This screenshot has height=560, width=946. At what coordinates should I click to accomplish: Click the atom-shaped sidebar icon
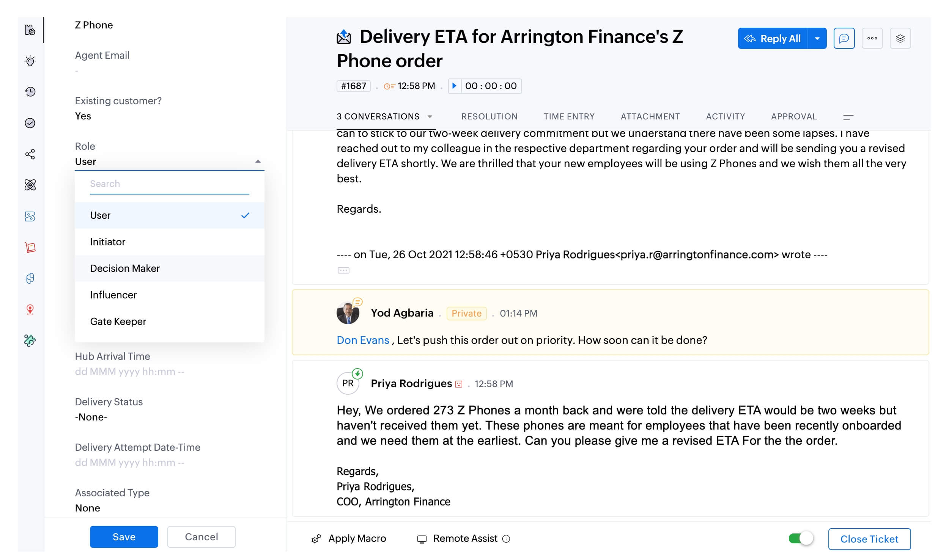point(30,185)
